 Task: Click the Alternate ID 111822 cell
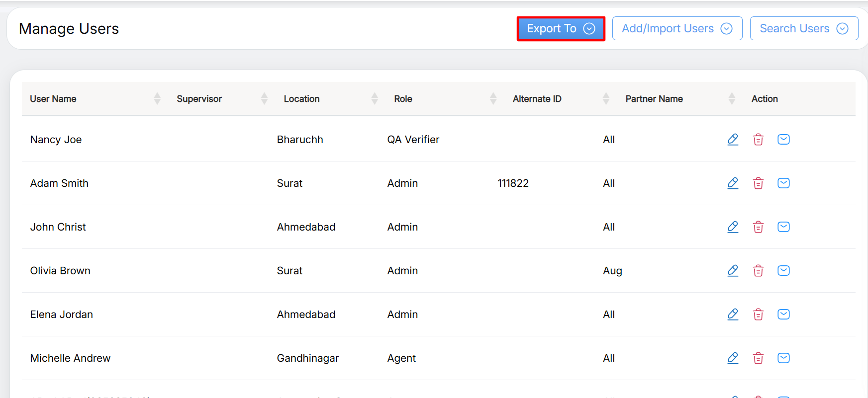tap(513, 183)
